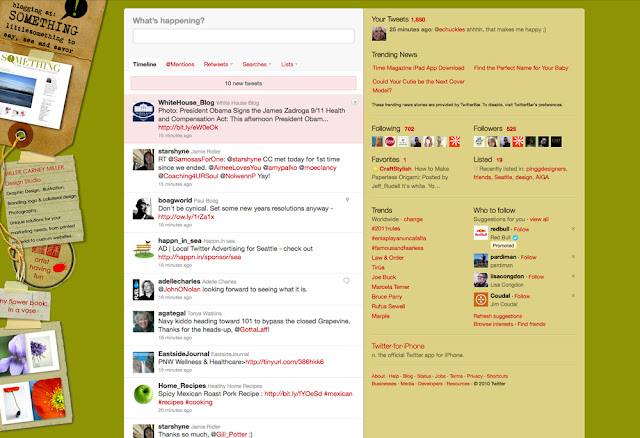The image size is (640, 438).
Task: Click the orange poppy photo in background
Action: tap(48, 399)
